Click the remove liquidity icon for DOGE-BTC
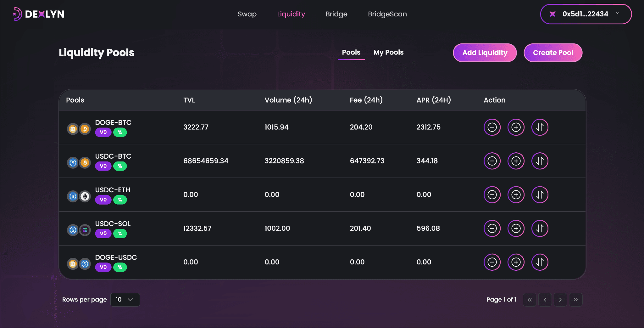The width and height of the screenshot is (644, 328). pos(492,127)
